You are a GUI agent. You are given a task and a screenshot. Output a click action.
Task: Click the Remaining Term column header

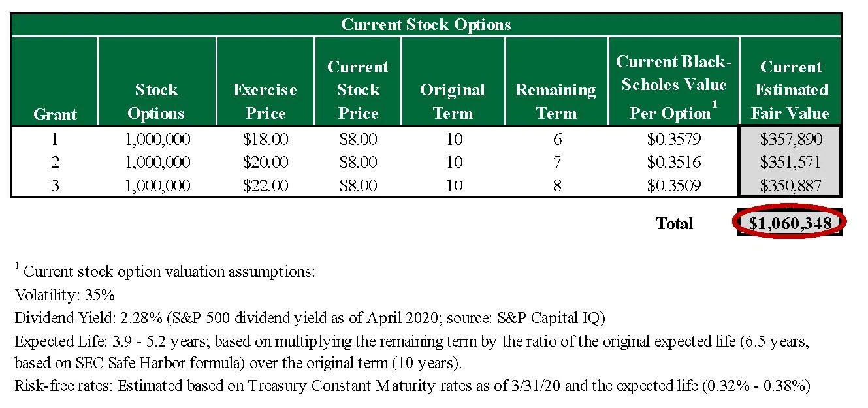pos(556,101)
